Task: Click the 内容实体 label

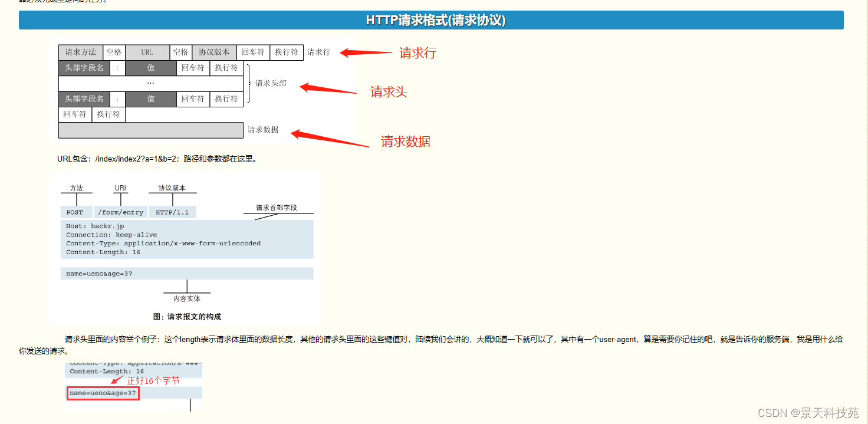Action: 187,298
